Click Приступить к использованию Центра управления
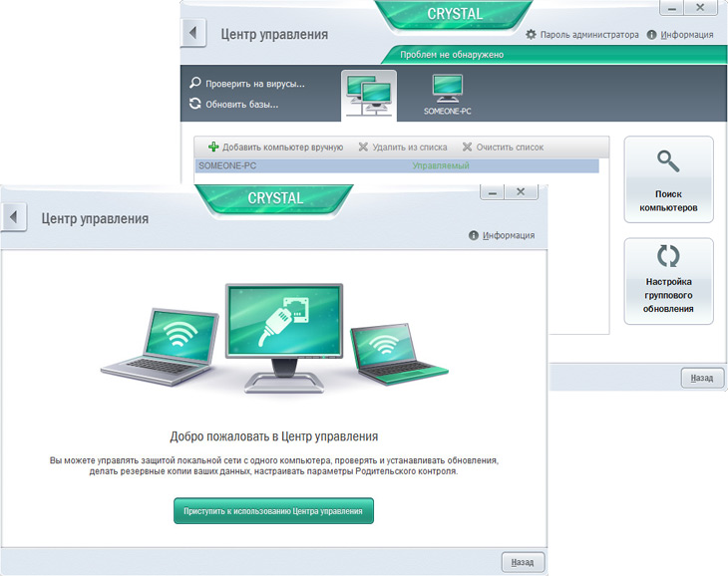Screen dimensions: 728x576 [x=273, y=511]
